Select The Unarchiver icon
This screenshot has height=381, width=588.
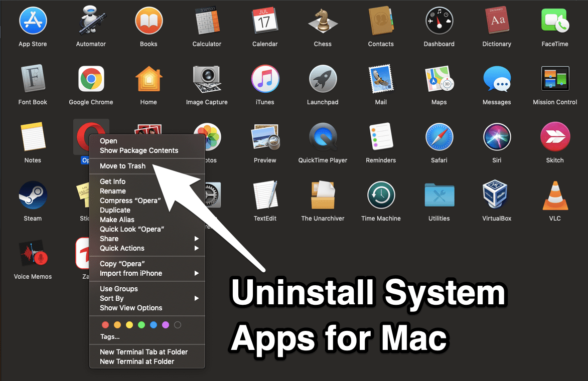tap(323, 195)
